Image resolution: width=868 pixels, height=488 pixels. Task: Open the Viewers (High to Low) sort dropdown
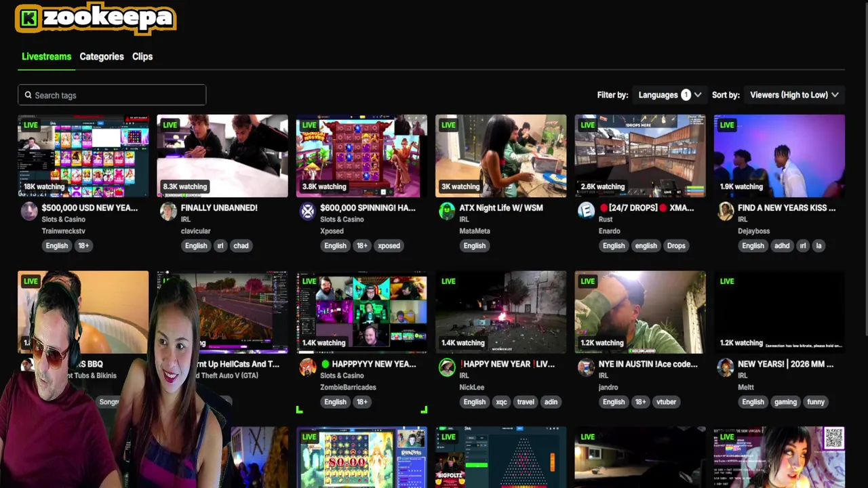794,95
